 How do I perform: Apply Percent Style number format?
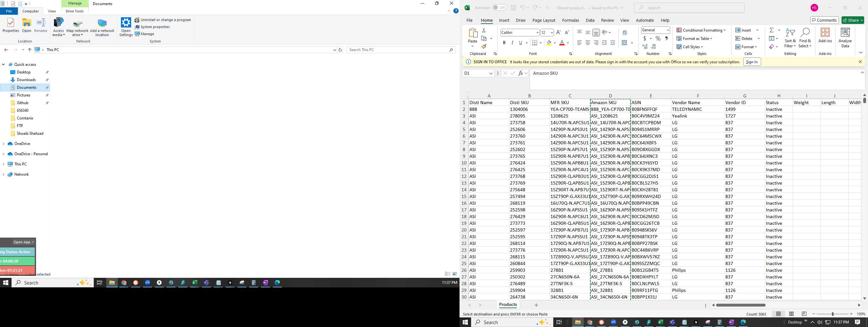point(658,38)
